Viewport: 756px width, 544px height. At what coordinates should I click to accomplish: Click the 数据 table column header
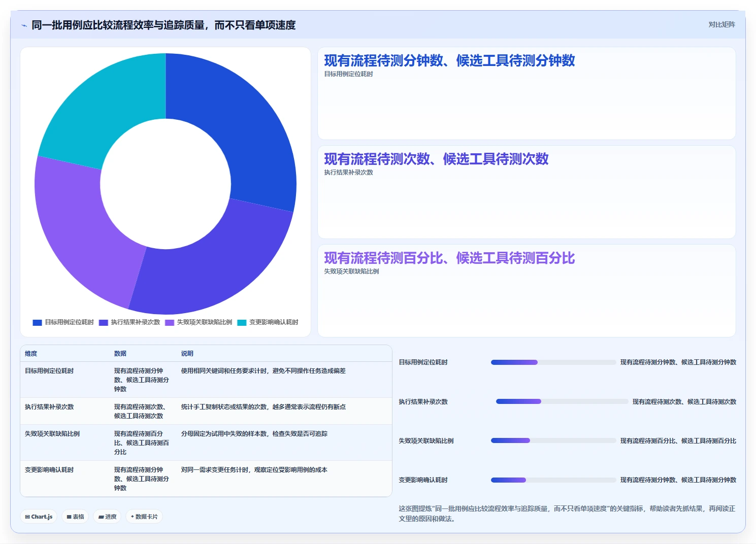pos(120,354)
